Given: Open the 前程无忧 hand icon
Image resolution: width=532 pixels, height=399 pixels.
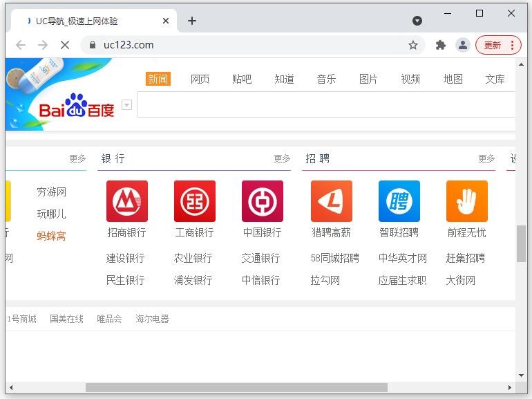Looking at the screenshot, I should [467, 201].
